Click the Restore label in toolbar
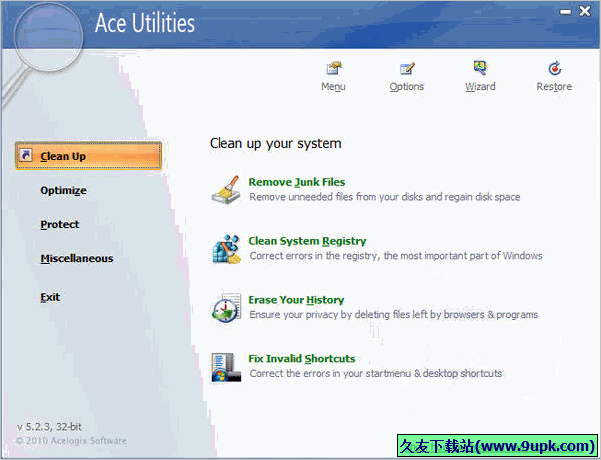 pyautogui.click(x=554, y=87)
